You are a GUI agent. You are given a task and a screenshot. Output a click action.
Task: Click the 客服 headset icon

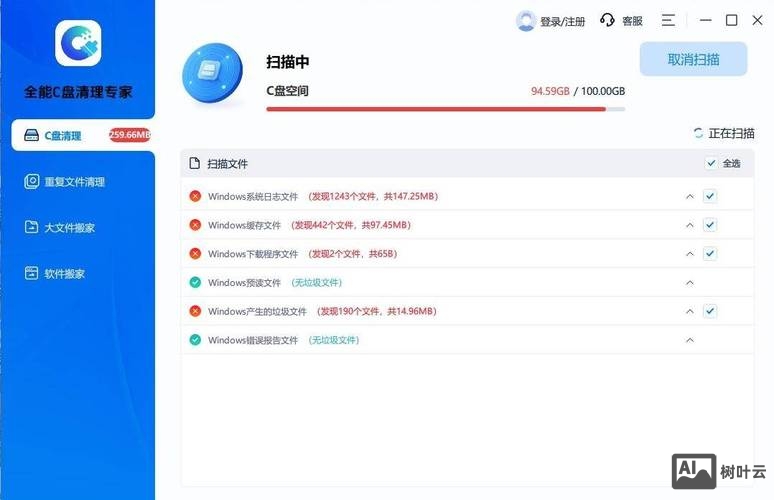point(607,20)
